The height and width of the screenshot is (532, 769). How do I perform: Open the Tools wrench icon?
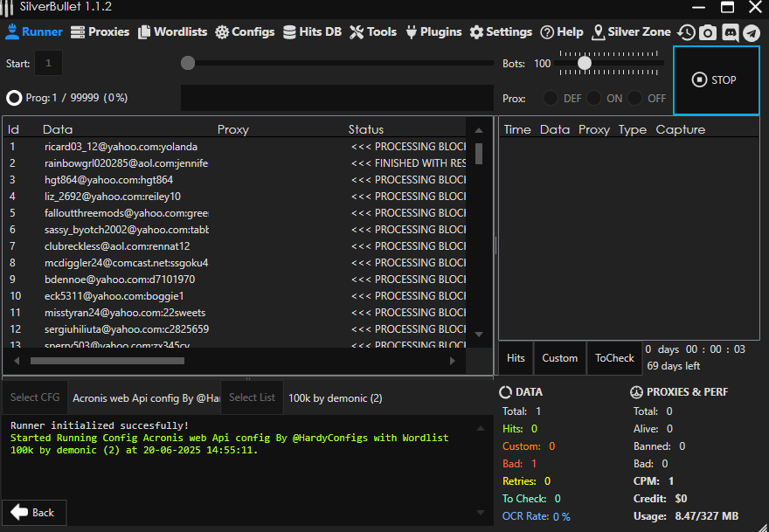coord(357,32)
